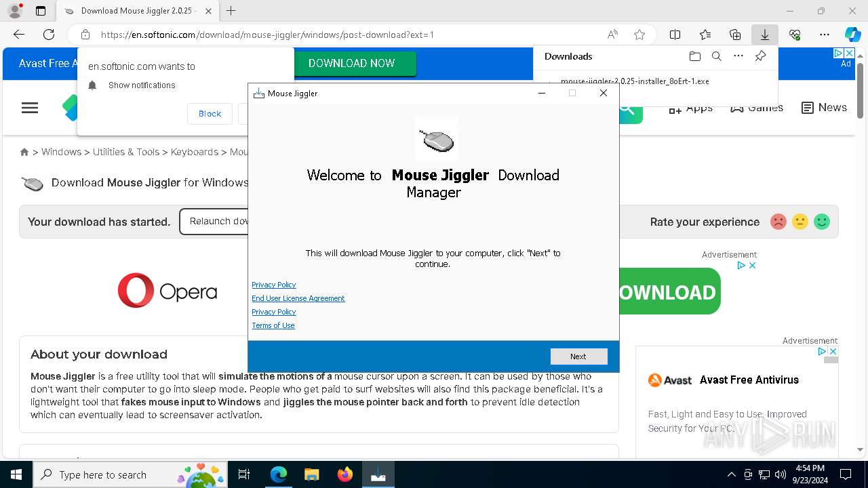Select Mouse Jiggler installer taskbar icon

378,474
